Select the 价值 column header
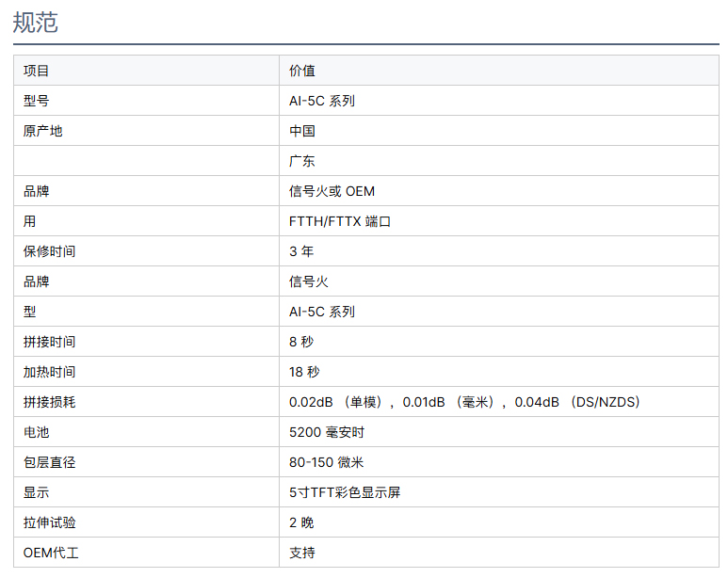Image resolution: width=728 pixels, height=578 pixels. pos(302,71)
